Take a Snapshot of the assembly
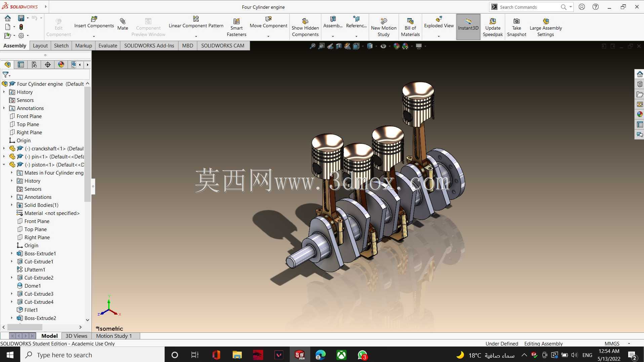 click(x=517, y=28)
